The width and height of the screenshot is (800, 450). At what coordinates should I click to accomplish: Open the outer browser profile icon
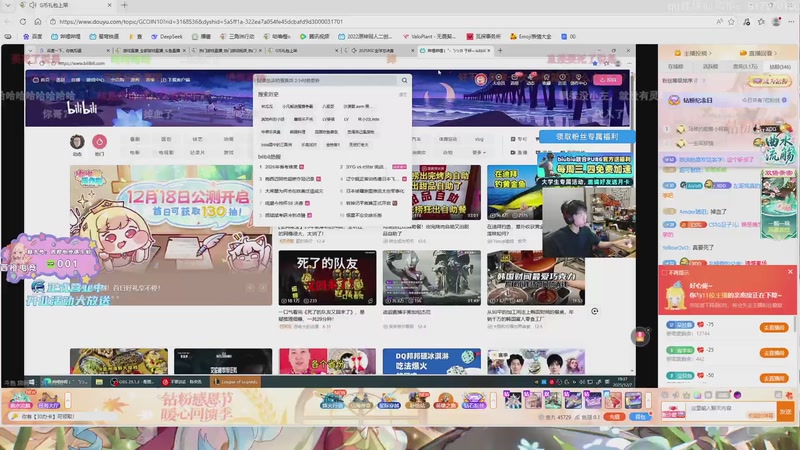point(776,22)
